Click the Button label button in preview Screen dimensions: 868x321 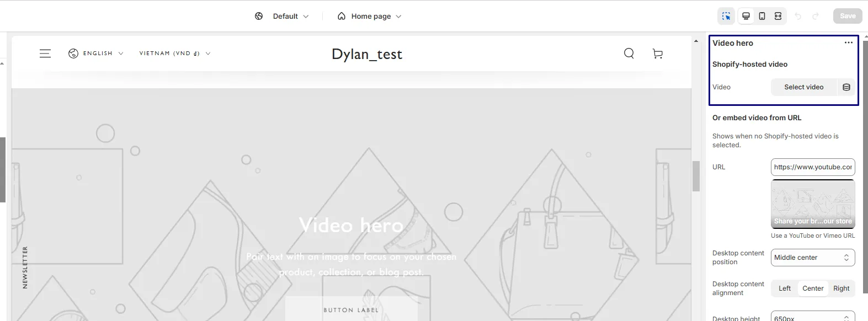click(351, 309)
